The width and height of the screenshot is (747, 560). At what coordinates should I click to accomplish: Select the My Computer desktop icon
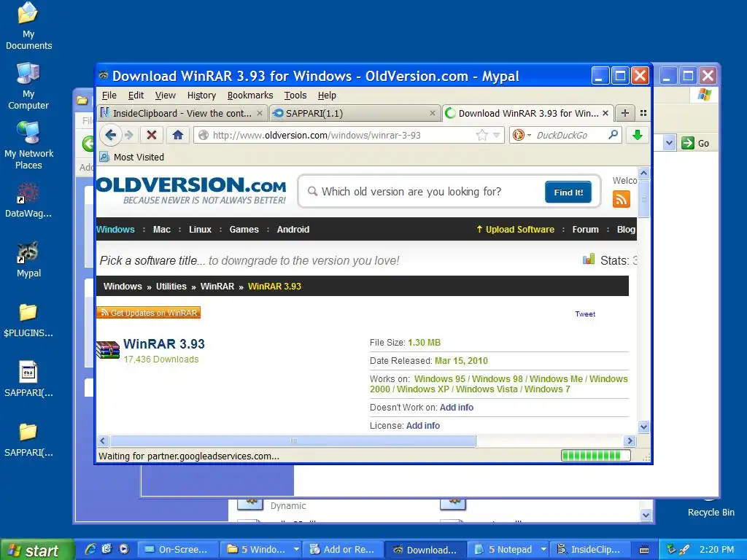point(28,86)
